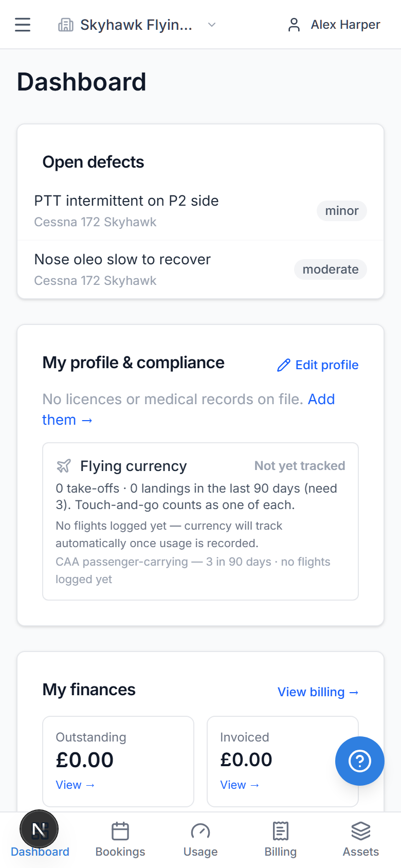Click the Edit profile link

pyautogui.click(x=318, y=365)
